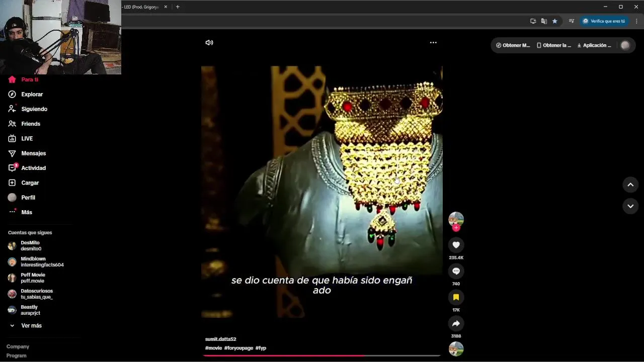Click the translate page icon

pyautogui.click(x=544, y=21)
